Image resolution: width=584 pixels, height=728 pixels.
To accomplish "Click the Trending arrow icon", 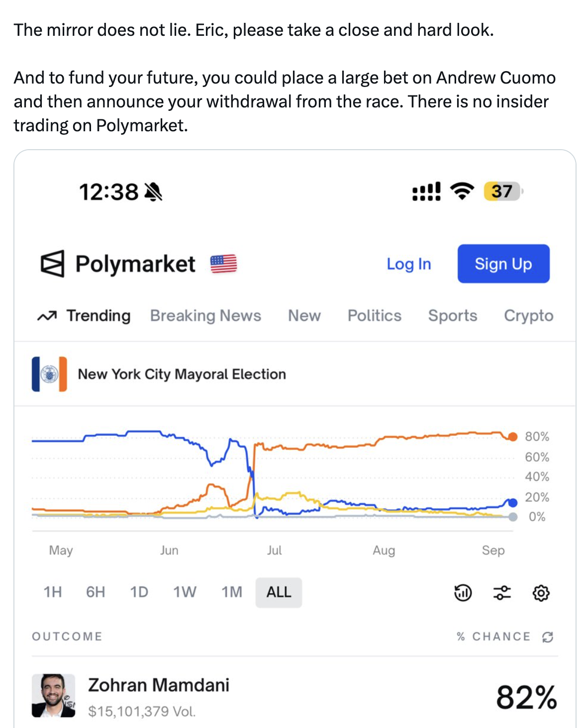I will [47, 316].
